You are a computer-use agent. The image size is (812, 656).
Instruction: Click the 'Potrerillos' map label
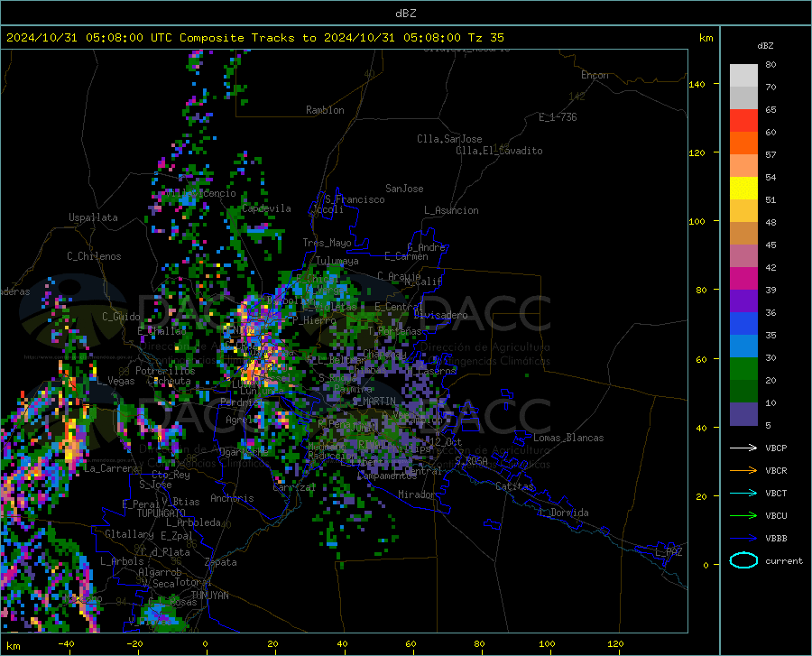click(165, 371)
